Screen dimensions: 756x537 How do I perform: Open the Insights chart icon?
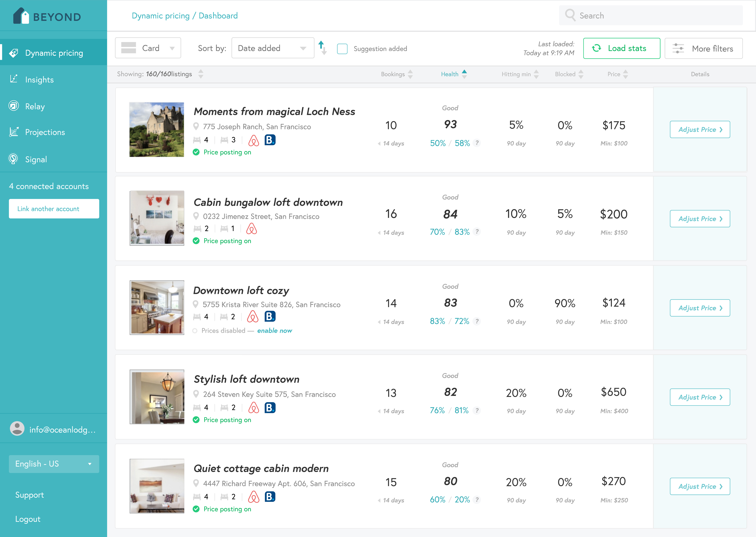click(14, 79)
